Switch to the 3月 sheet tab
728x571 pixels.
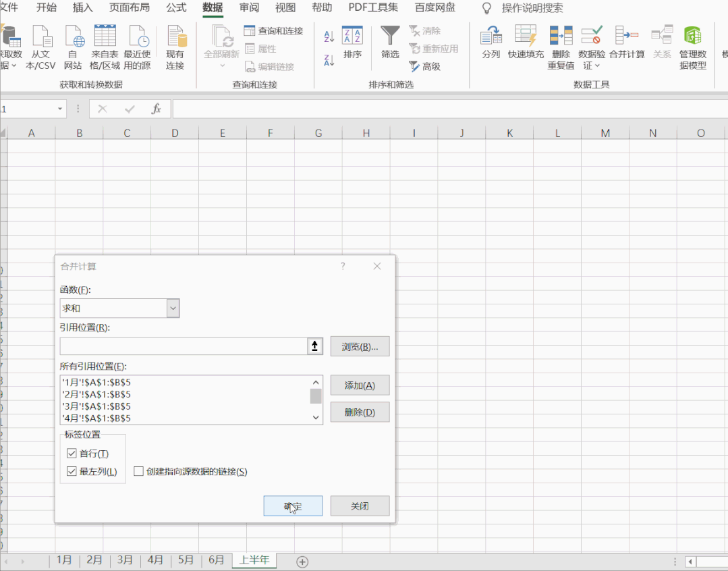coord(124,560)
